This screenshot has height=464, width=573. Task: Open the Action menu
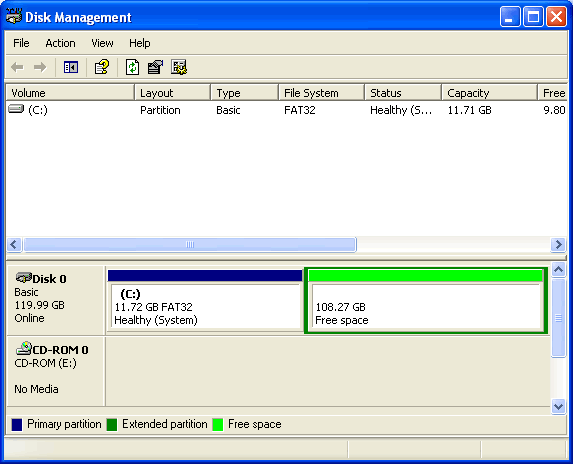(60, 43)
